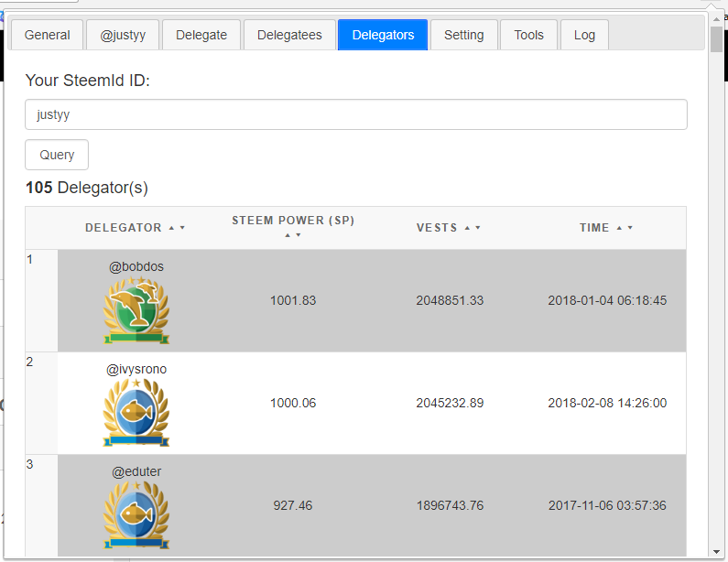
Task: Focus the SteemId ID input field
Action: (x=356, y=114)
